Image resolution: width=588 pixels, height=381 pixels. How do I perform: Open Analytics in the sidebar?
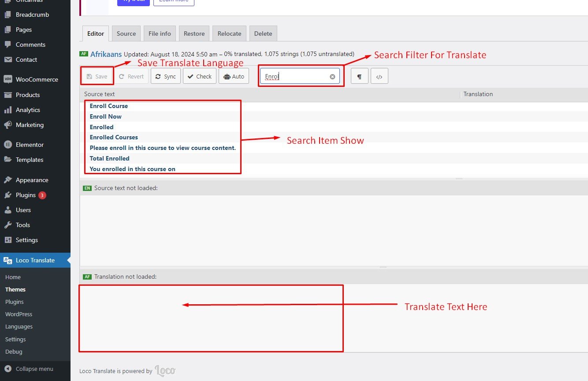28,110
